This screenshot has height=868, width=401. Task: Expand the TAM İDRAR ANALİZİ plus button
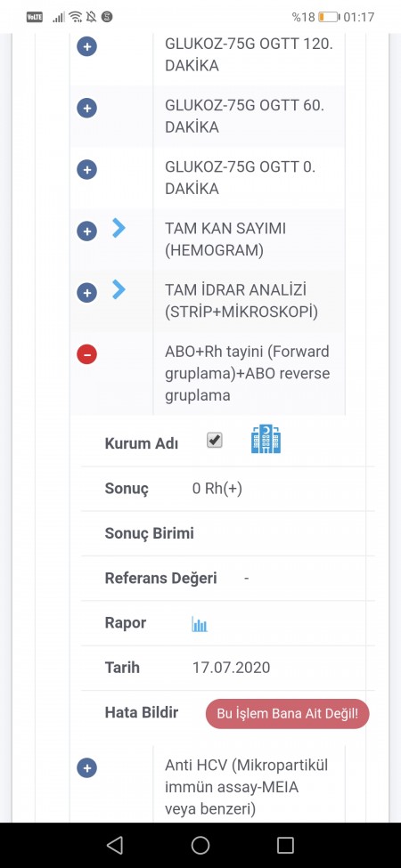tap(86, 292)
